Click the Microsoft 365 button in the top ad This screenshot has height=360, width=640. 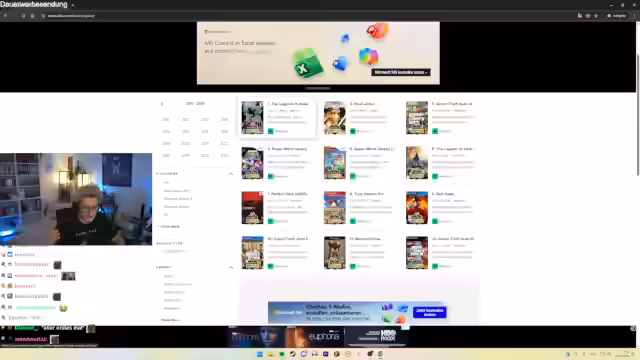(400, 72)
